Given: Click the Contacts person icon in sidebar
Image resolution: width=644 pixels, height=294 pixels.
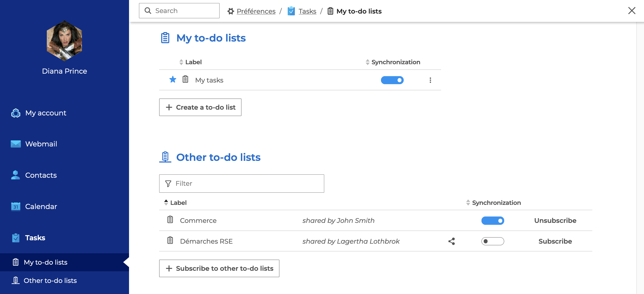Looking at the screenshot, I should [x=16, y=175].
